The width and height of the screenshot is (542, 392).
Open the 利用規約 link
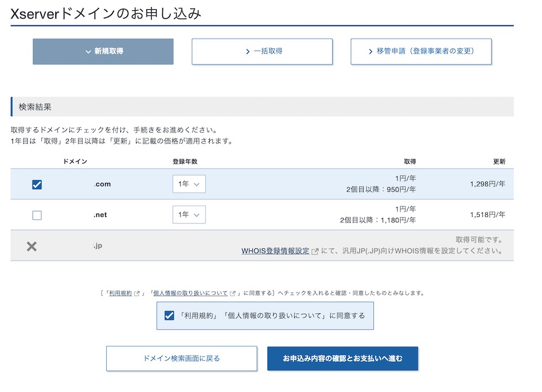(120, 293)
